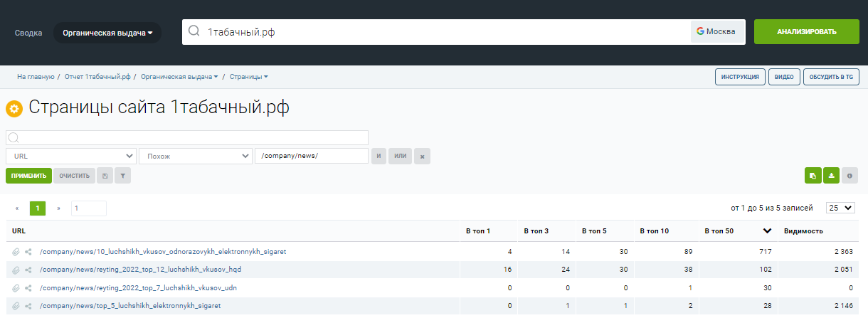Click paperclip icon for top_7_luchshikh_vkusov_udn row
This screenshot has height=318, width=868.
16,287
